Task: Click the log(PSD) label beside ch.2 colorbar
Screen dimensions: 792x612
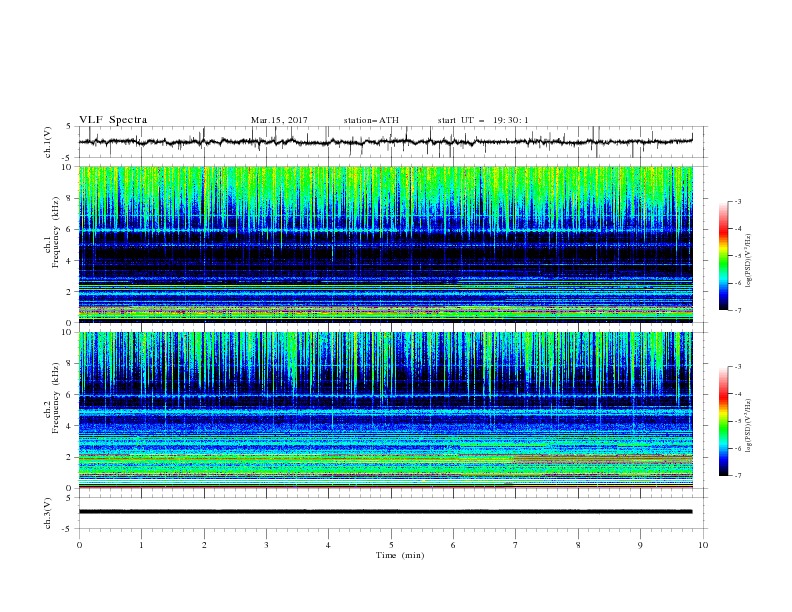Action: 748,426
